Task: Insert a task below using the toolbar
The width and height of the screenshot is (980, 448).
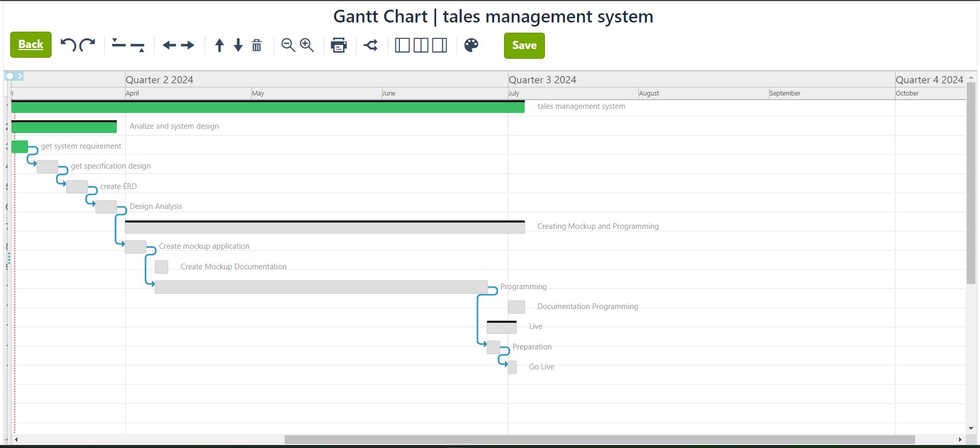Action: pos(137,46)
